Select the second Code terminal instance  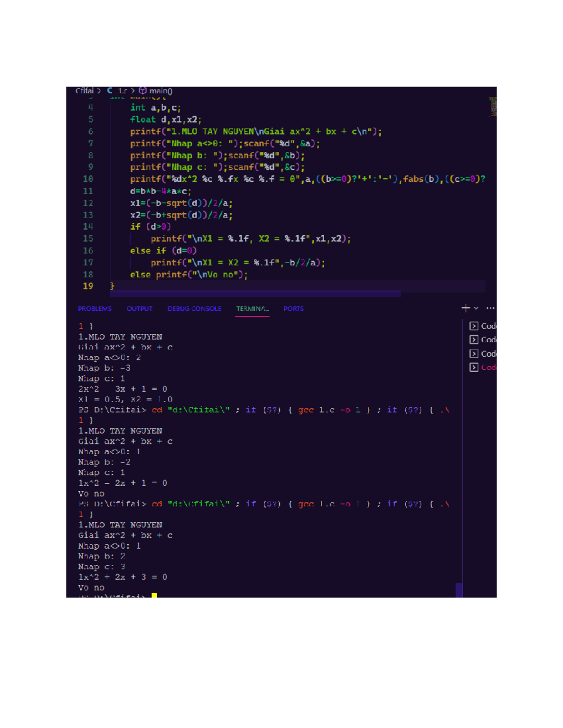(x=483, y=339)
